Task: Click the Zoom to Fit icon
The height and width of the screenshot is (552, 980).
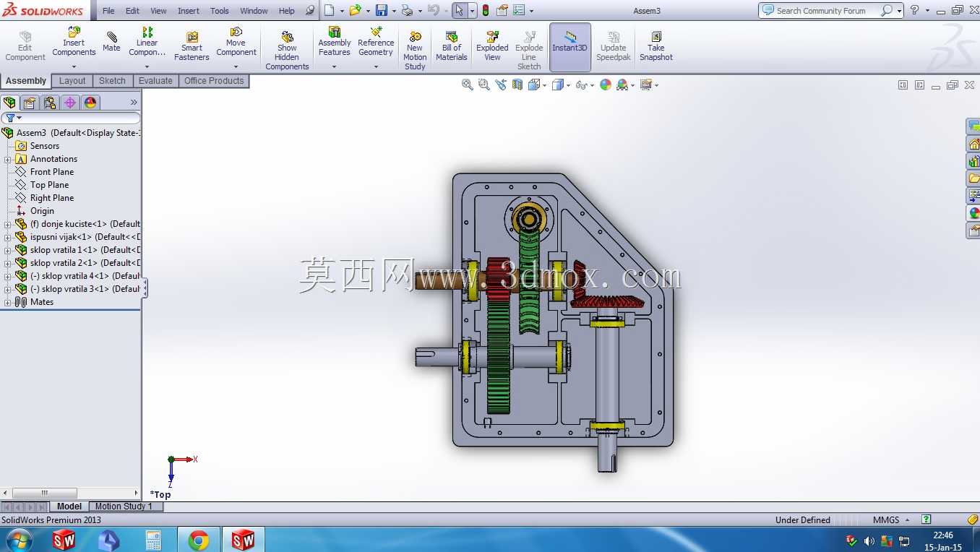Action: [468, 85]
